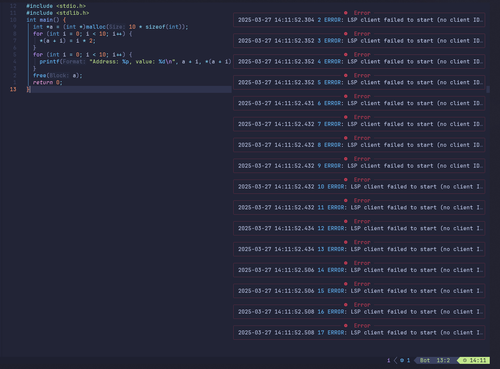Viewport: 500px width, 369px height.
Task: Select the '7 ERROR: LSP client failed' message
Action: tap(360, 124)
